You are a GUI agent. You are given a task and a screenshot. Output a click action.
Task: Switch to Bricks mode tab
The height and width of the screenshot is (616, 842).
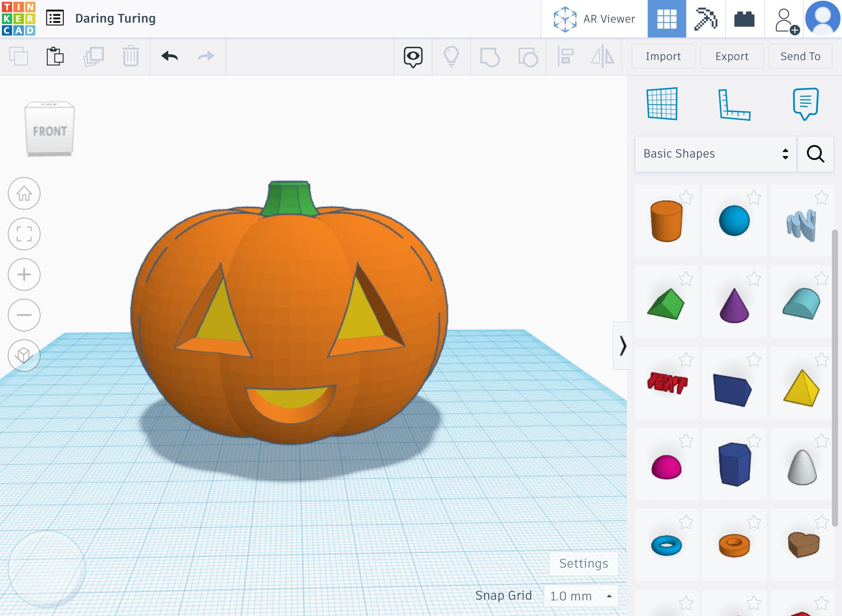click(x=744, y=19)
